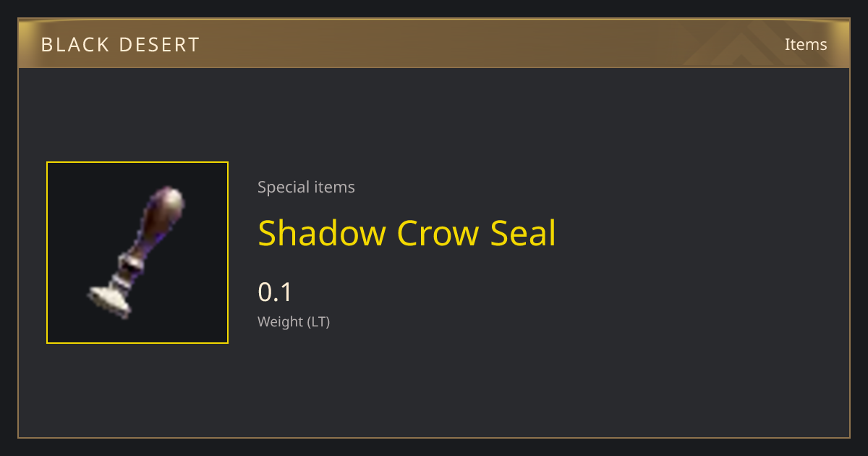
Task: Click the Shadow Crow Seal item icon
Action: (137, 253)
